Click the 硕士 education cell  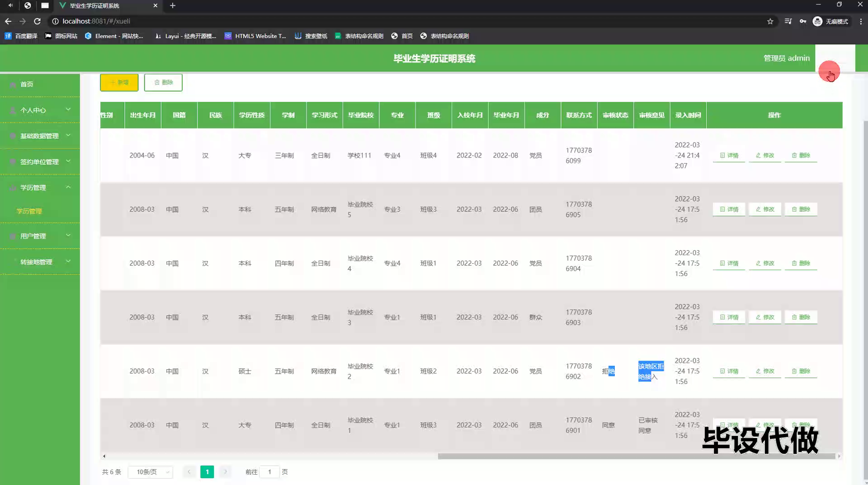[x=245, y=371]
